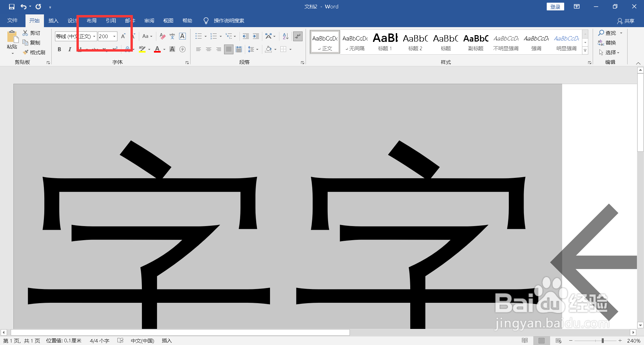Image resolution: width=644 pixels, height=345 pixels.
Task: Click the 共享 share button
Action: click(x=626, y=21)
